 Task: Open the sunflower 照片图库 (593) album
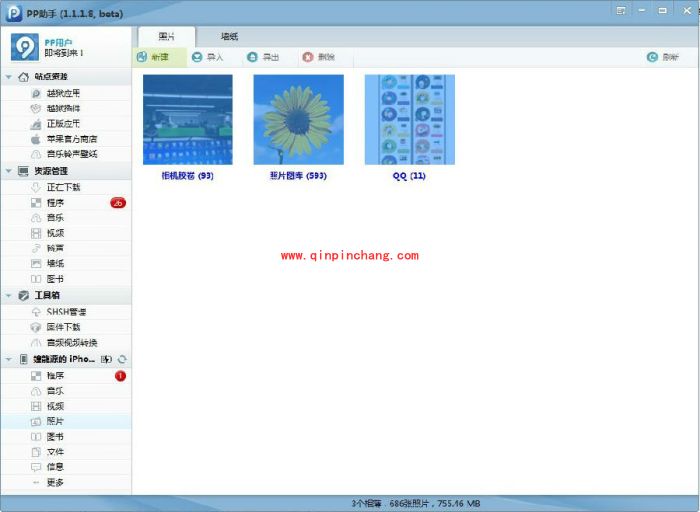(x=298, y=119)
